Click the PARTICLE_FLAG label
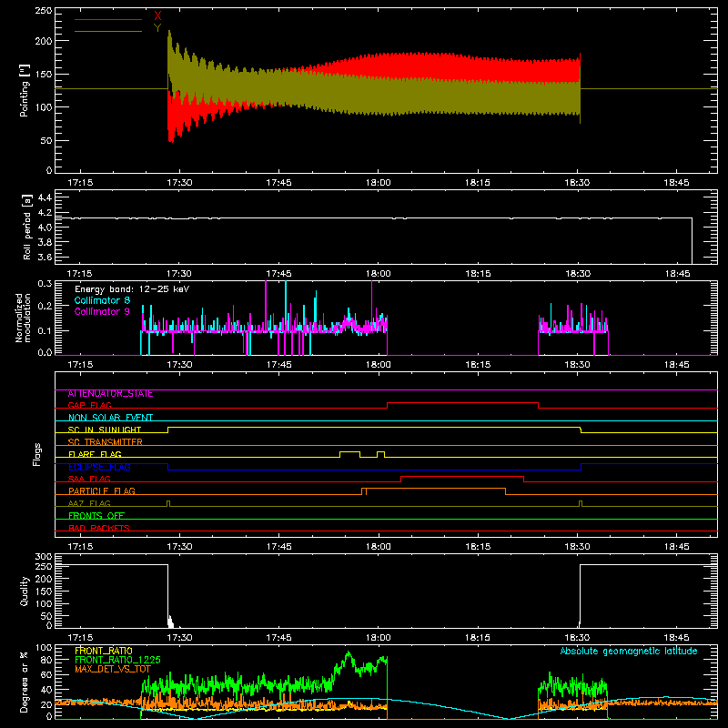The width and height of the screenshot is (728, 728). (x=102, y=490)
